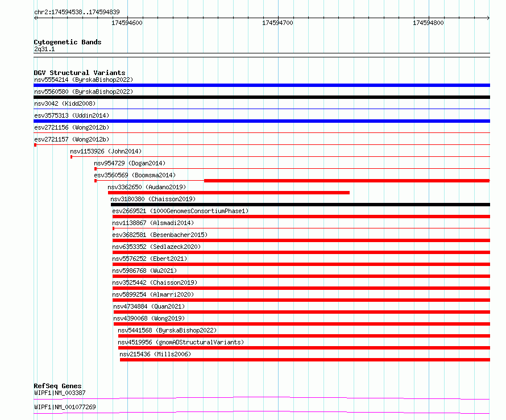
Task: Open the nsv3042 (Kidd2008) variant label
Action: click(x=65, y=103)
